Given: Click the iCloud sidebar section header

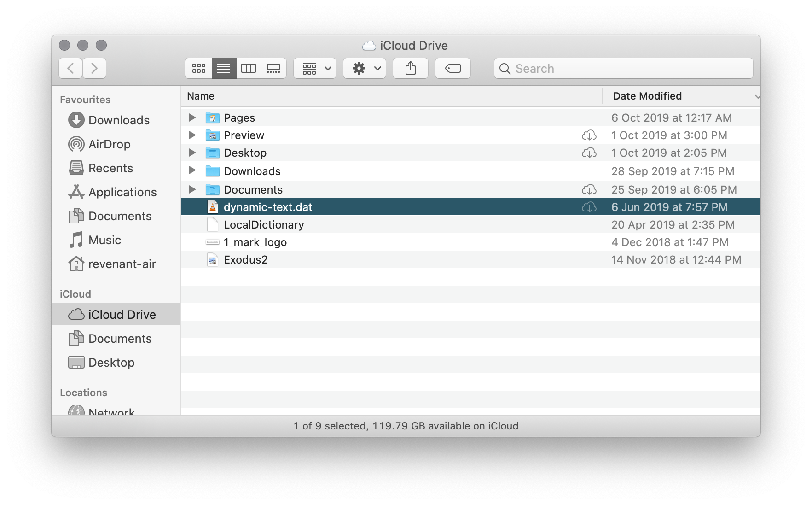Looking at the screenshot, I should coord(75,294).
